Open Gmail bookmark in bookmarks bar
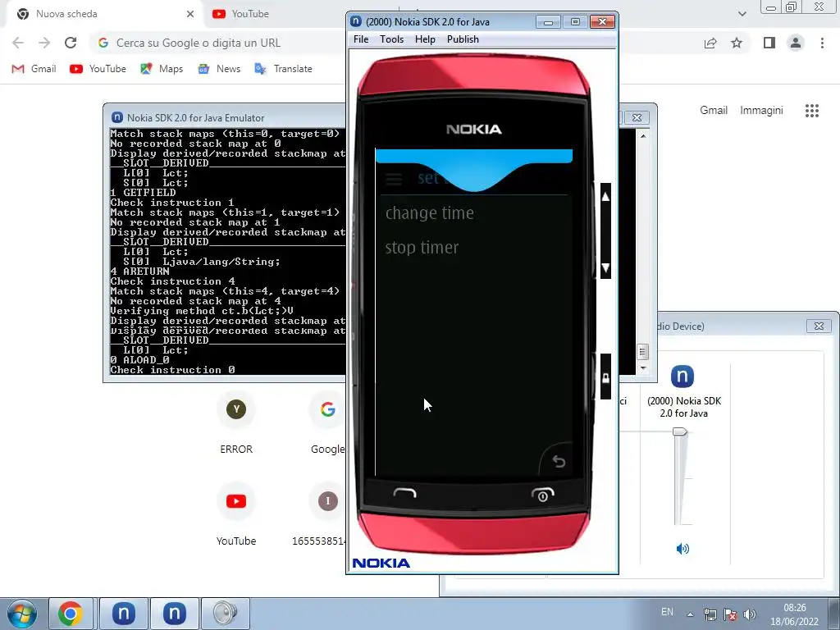This screenshot has height=630, width=840. [34, 69]
